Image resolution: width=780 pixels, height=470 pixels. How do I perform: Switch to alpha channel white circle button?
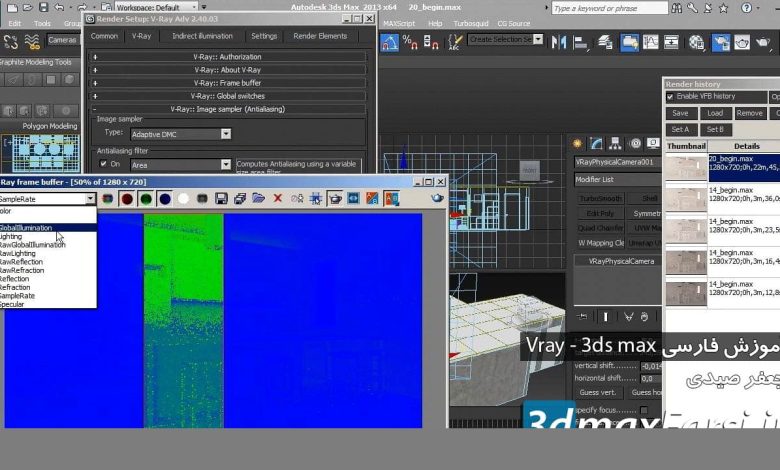tap(183, 199)
